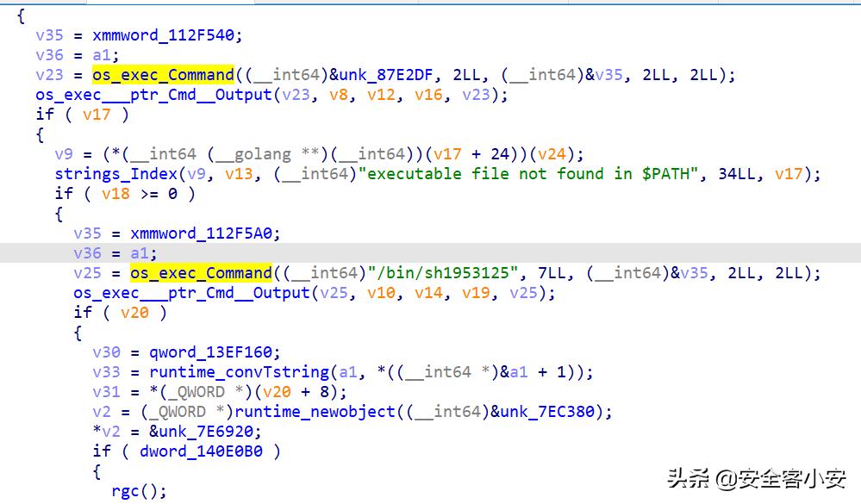Click the v9 assignment target variable
Image resolution: width=861 pixels, height=504 pixels.
pos(64,154)
